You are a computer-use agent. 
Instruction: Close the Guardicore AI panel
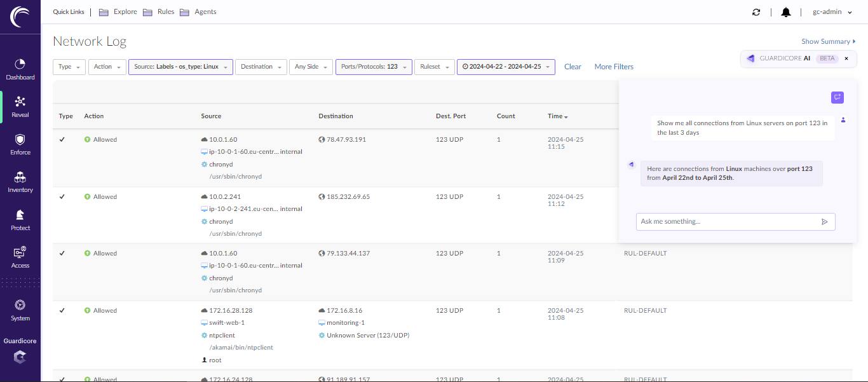[846, 58]
